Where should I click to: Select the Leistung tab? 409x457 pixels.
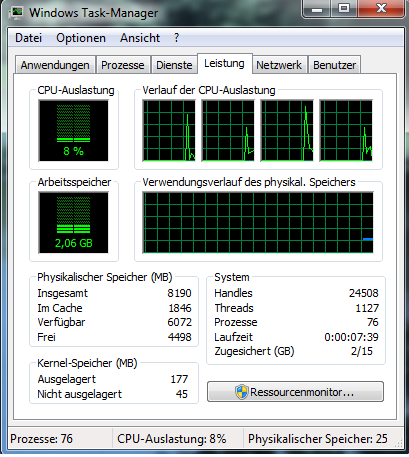click(224, 63)
